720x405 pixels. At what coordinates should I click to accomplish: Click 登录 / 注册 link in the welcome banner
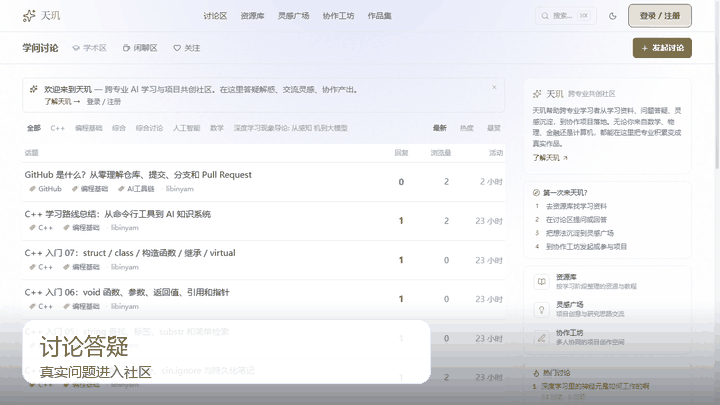click(104, 101)
